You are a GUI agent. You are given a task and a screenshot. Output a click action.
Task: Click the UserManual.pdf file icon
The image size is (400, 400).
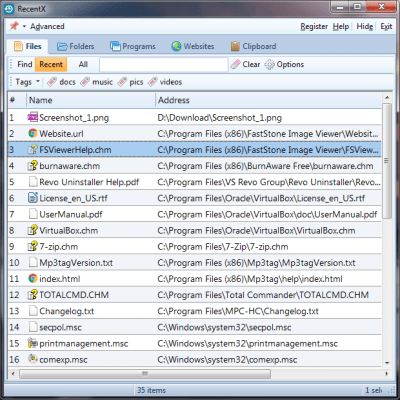click(33, 214)
